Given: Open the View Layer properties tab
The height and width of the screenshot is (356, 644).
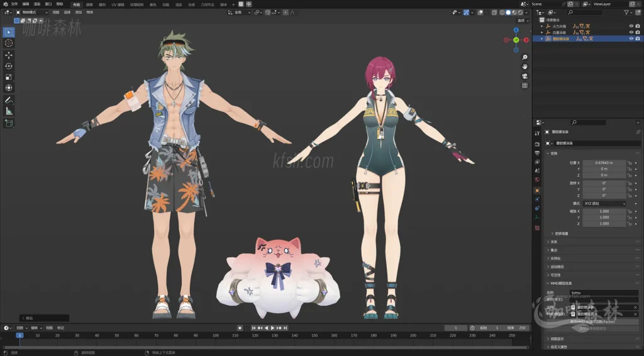Looking at the screenshot, I should pyautogui.click(x=537, y=162).
